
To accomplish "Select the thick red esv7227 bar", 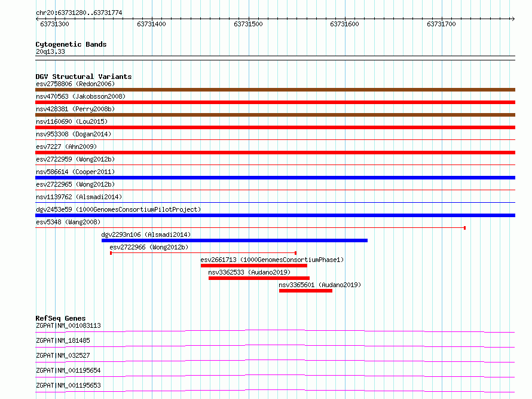I will pos(275,153).
